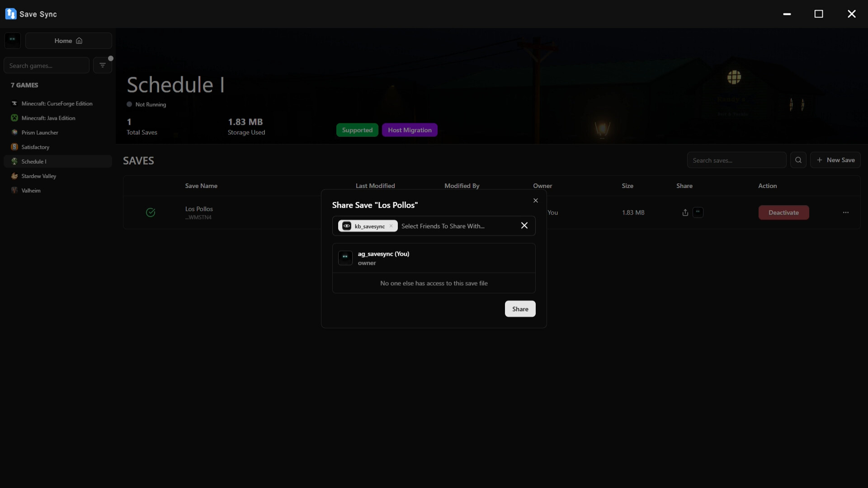Click the Save Sync app logo top-left
Screen dimensions: 868x488
tap(11, 14)
